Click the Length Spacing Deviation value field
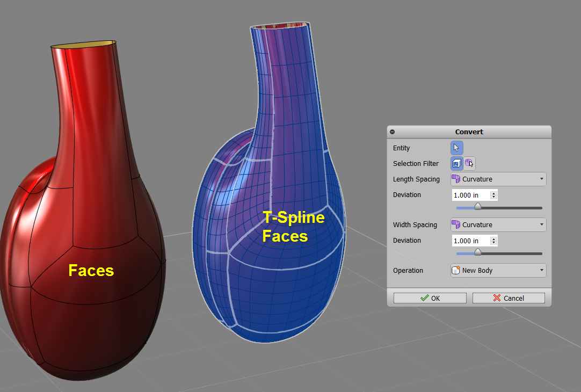The image size is (581, 392). click(471, 195)
